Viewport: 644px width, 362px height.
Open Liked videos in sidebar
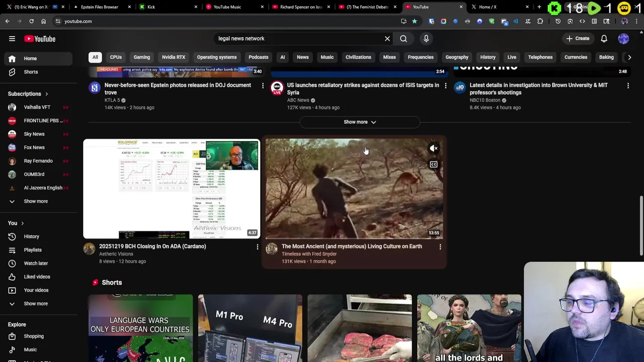coord(39,277)
